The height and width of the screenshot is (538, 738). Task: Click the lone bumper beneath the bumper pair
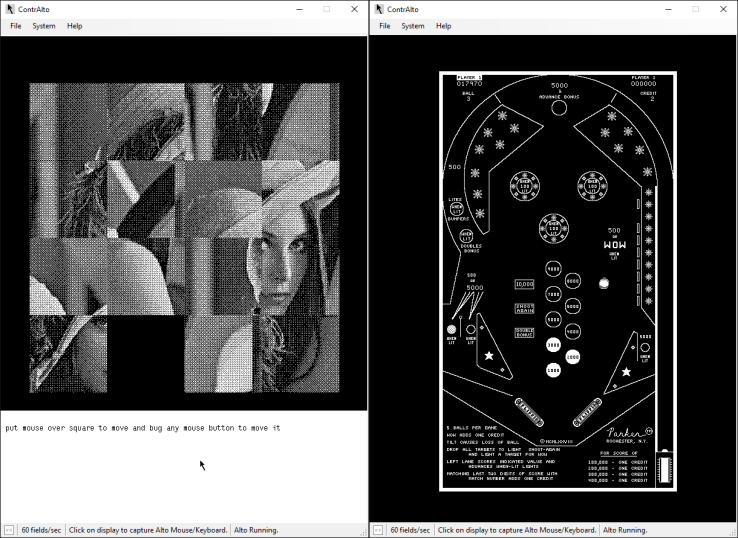pos(554,228)
